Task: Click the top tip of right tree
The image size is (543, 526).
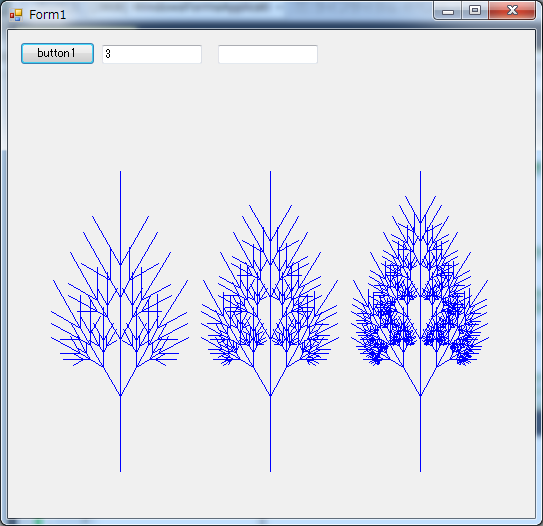Action: [420, 172]
